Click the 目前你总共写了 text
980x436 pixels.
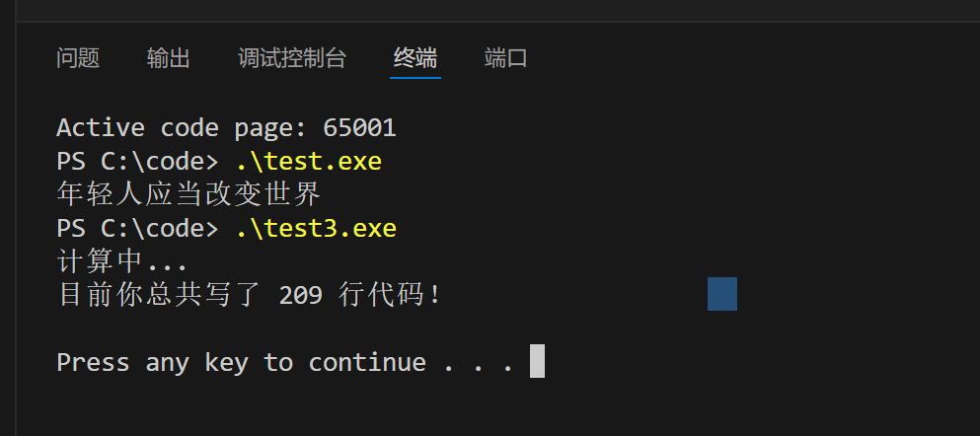pos(159,295)
